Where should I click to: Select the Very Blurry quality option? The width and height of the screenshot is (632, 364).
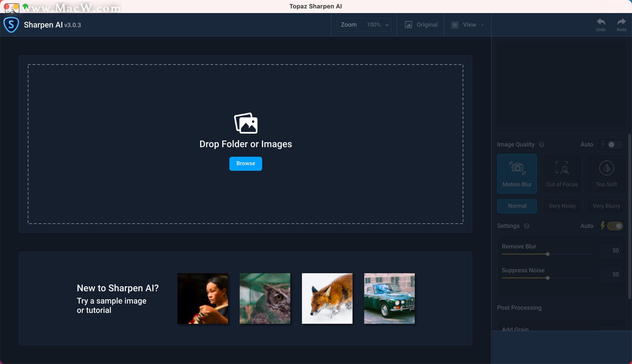pos(606,206)
